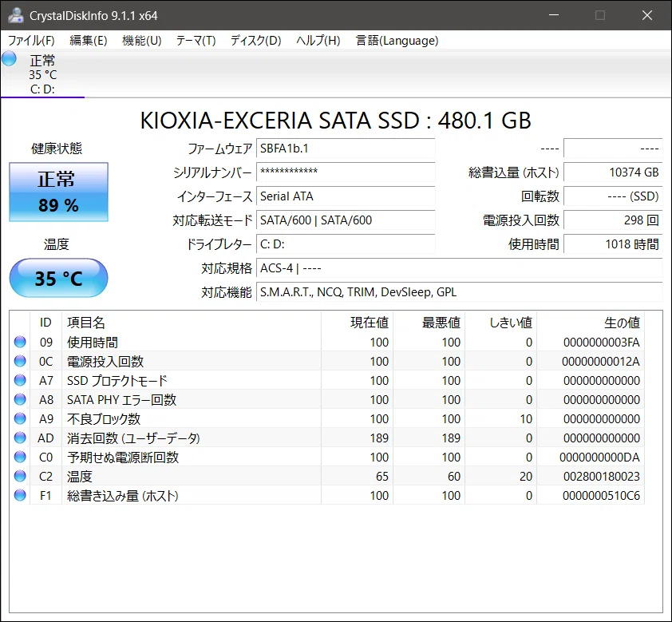
Task: Open the 言語(Language) menu
Action: (x=397, y=40)
